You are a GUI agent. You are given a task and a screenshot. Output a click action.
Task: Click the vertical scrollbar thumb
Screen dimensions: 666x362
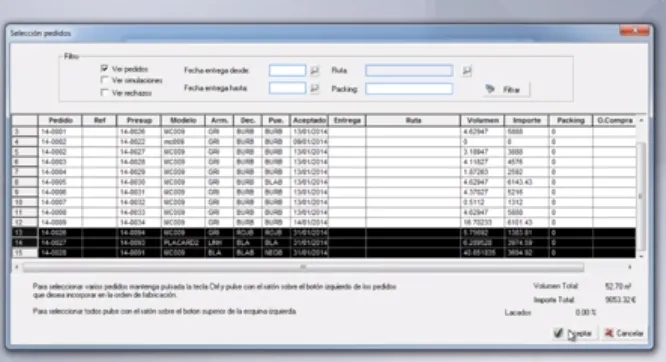[x=641, y=196]
